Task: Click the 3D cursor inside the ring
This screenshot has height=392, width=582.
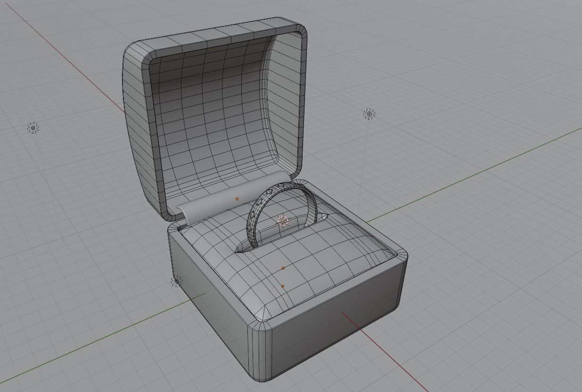Action: 283,220
